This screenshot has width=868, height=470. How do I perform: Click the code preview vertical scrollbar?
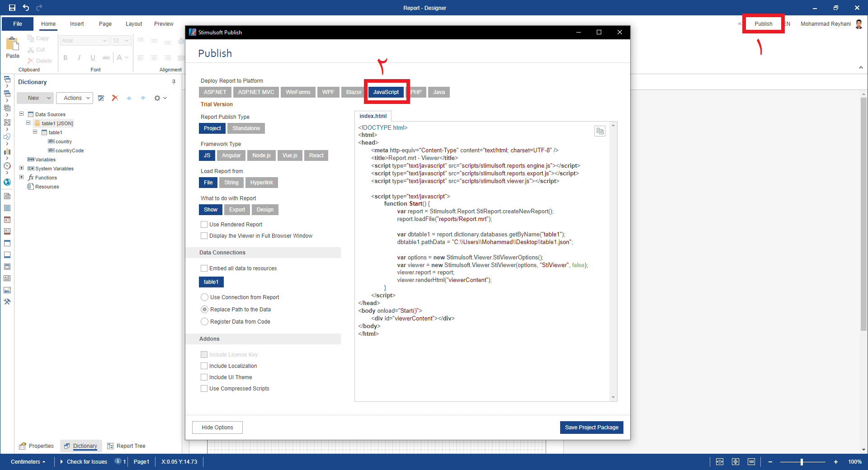(613, 262)
